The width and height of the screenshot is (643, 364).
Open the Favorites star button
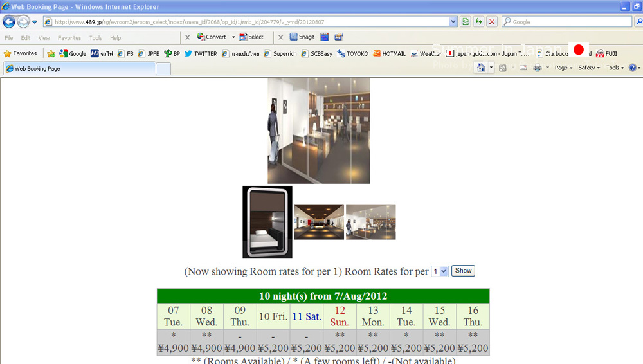[x=20, y=53]
